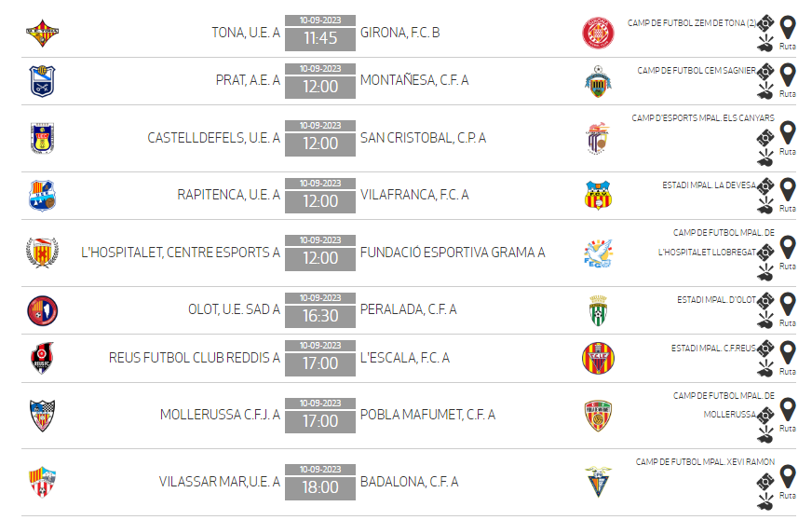Open venue link CAMP D'ESPORTS MPAL. ELS CANYARS
This screenshot has height=520, width=812.
(703, 118)
